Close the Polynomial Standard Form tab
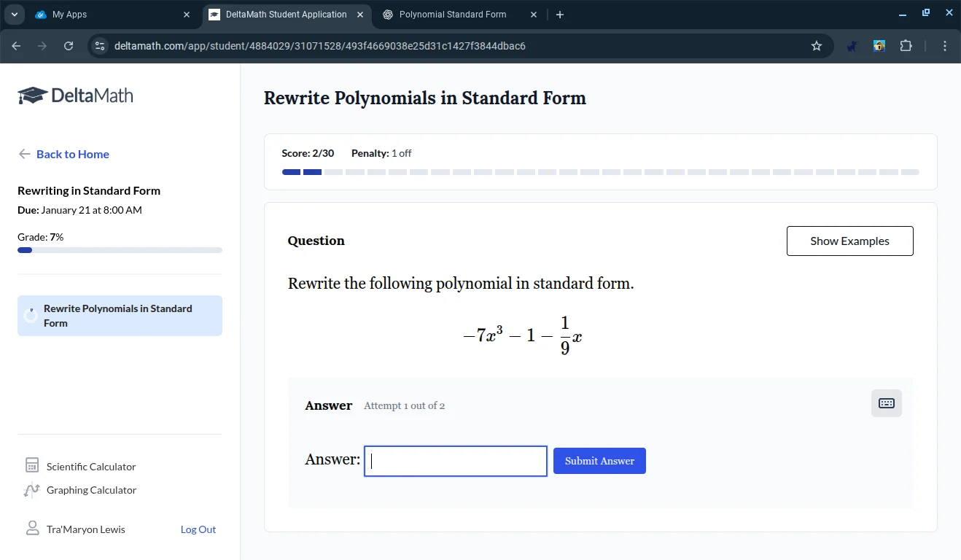961x560 pixels. point(534,15)
